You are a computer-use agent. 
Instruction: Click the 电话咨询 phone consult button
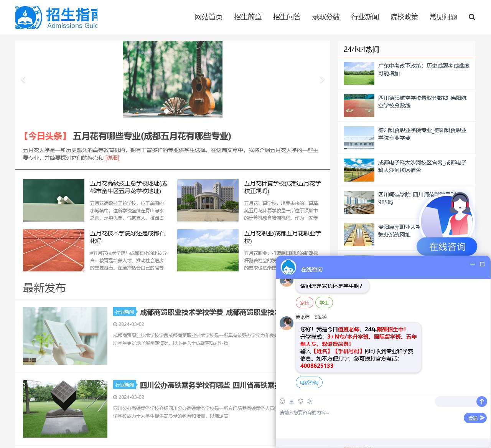(309, 382)
